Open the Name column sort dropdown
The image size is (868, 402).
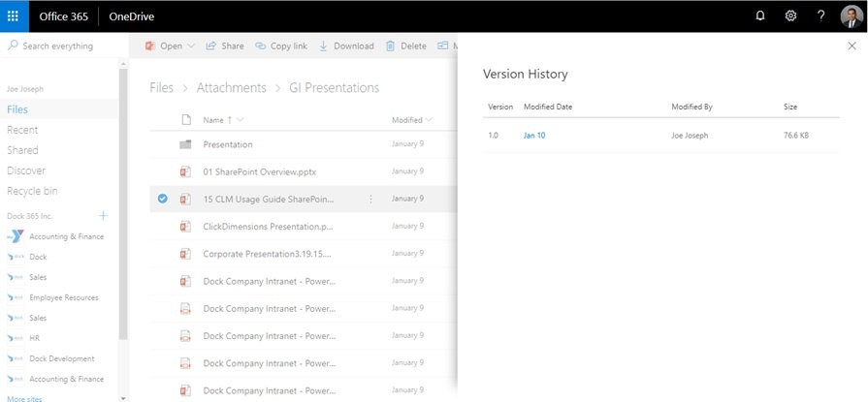tap(240, 120)
